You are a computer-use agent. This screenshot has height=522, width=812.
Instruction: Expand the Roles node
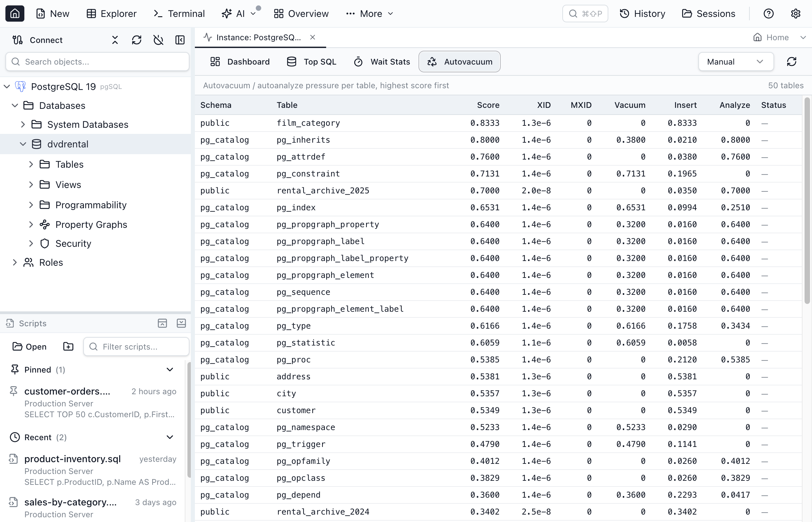[x=15, y=262]
